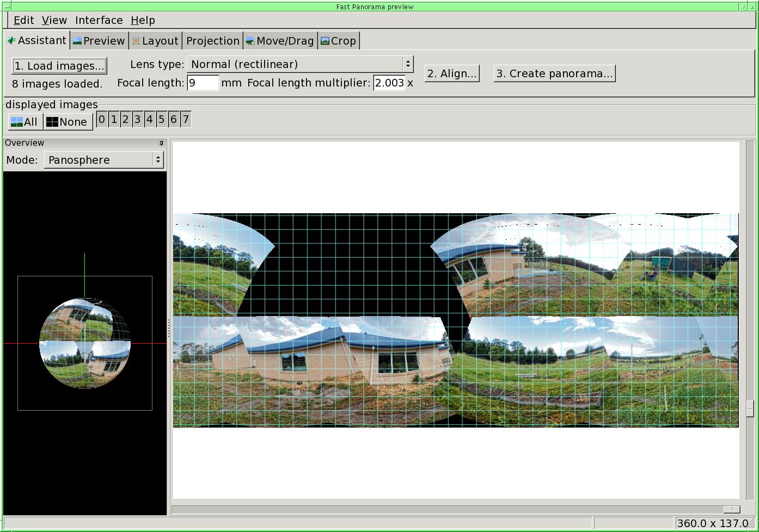Switch to the Projection tab

[x=212, y=41]
